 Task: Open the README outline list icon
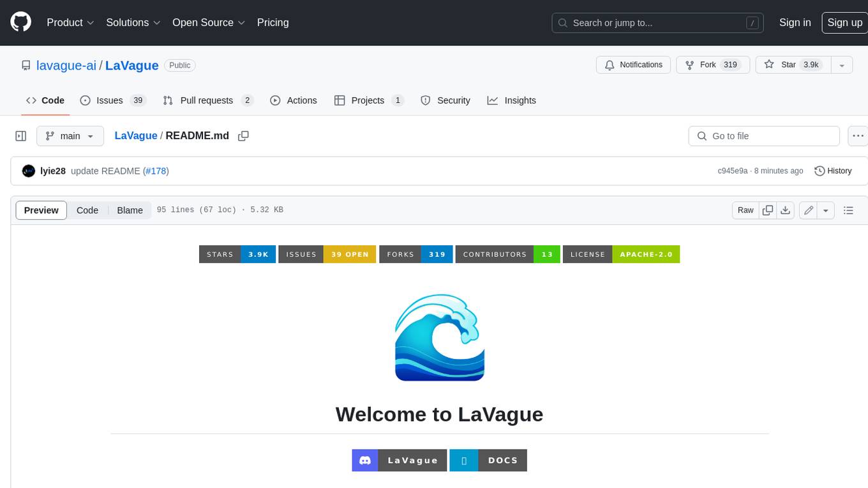point(848,210)
